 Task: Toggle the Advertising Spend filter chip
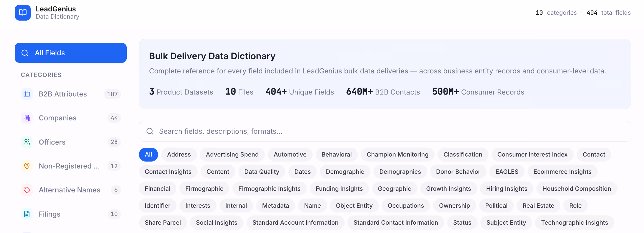pos(232,155)
